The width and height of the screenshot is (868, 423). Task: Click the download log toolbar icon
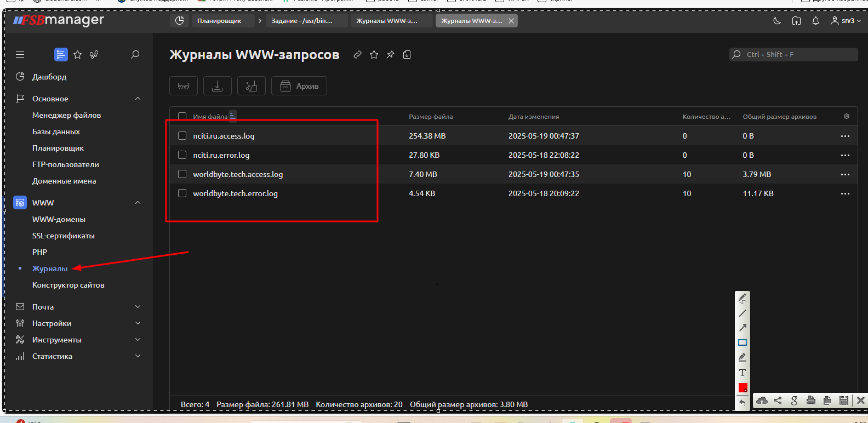point(218,86)
